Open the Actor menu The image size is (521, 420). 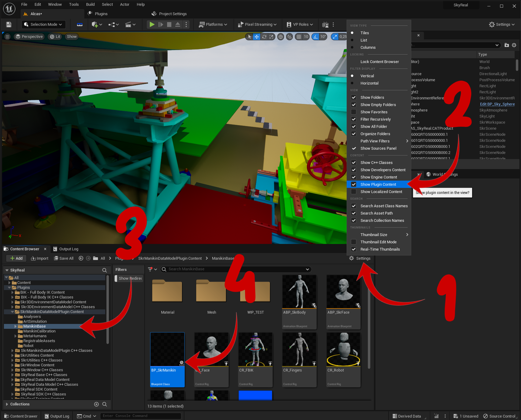point(125,4)
